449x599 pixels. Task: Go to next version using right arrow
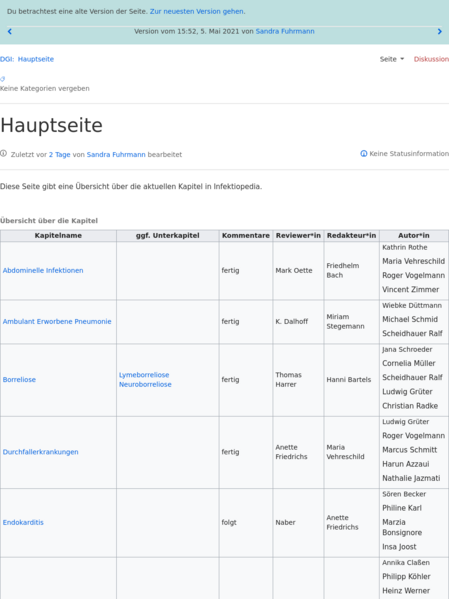[439, 32]
